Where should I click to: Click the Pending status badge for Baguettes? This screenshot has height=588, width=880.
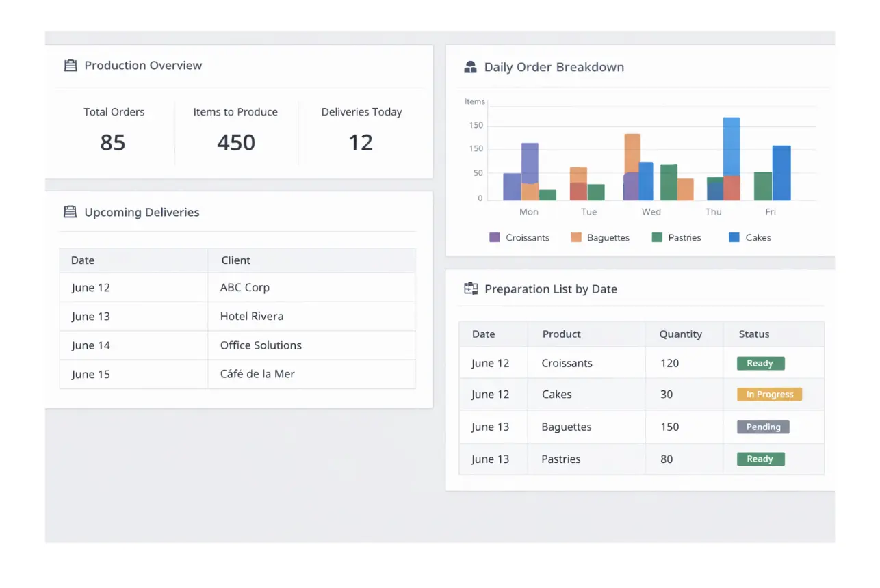click(x=763, y=427)
